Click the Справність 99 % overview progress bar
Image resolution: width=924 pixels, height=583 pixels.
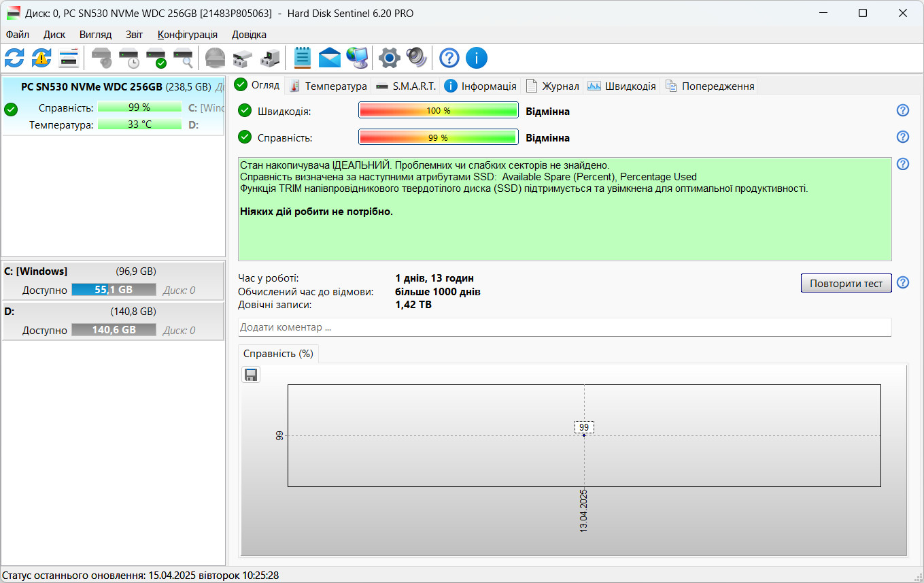pos(439,137)
